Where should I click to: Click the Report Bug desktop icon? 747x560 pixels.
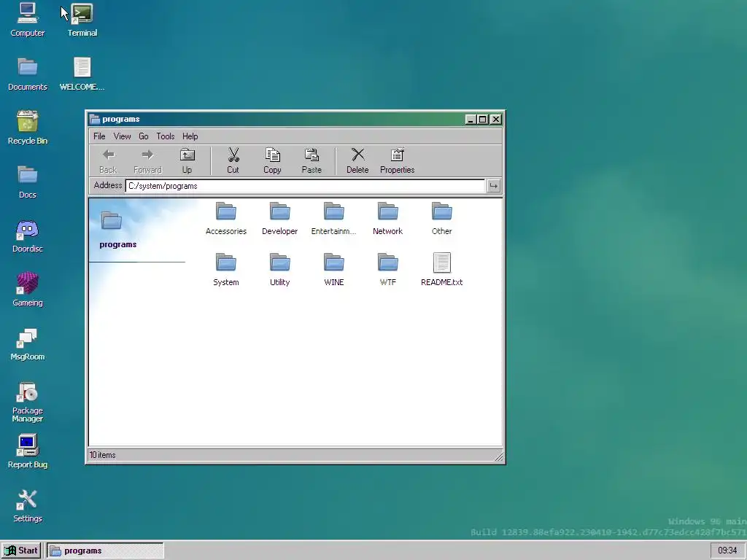27,451
